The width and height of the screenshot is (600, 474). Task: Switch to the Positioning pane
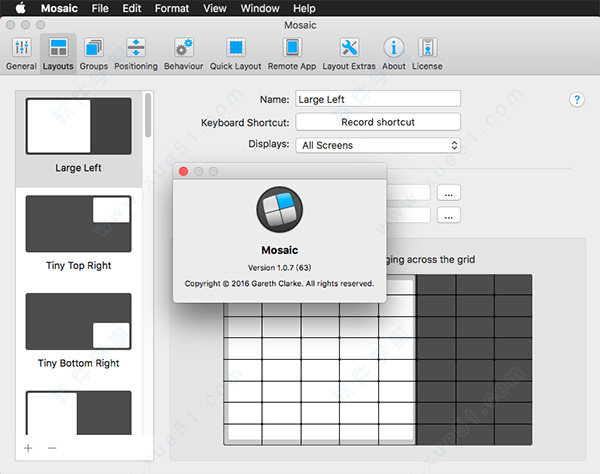(x=136, y=54)
